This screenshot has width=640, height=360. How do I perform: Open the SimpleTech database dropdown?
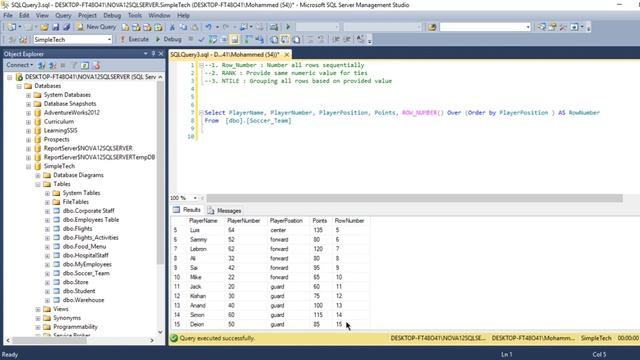coord(109,40)
